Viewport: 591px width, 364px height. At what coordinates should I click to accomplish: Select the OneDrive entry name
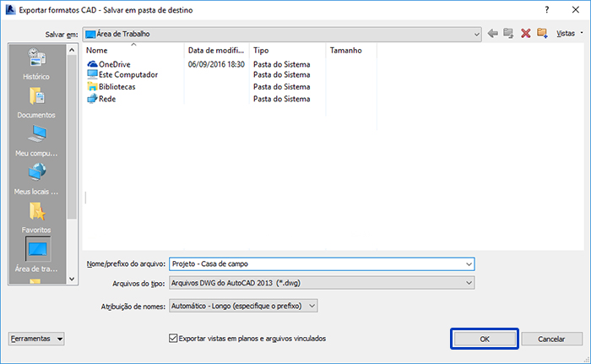[115, 64]
